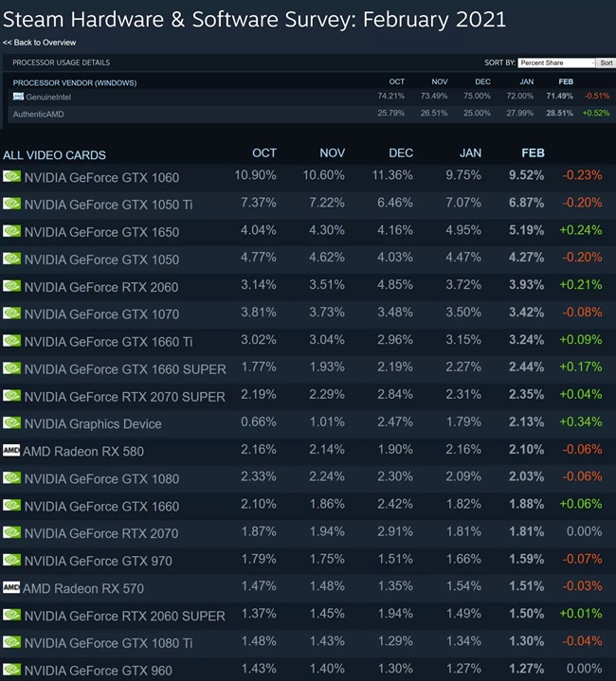Click NVIDIA logo in the GTX 1660 row
The height and width of the screenshot is (681, 616).
click(11, 505)
